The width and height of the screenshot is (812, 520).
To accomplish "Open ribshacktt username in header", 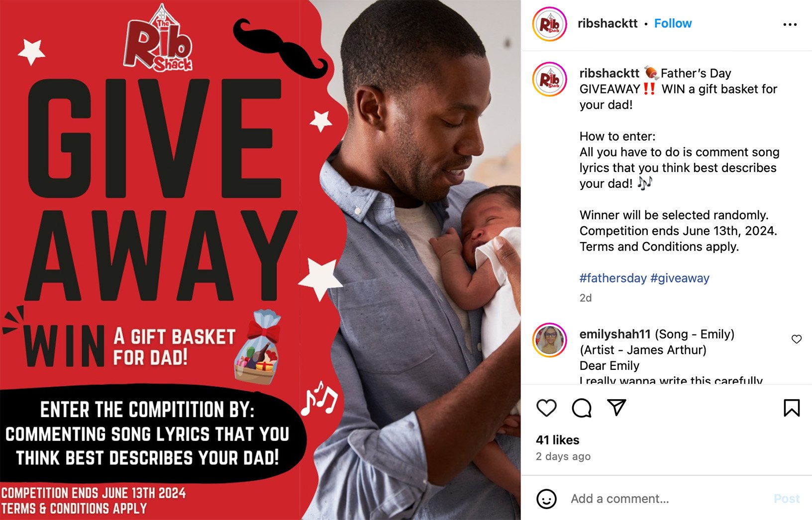I will pos(608,23).
